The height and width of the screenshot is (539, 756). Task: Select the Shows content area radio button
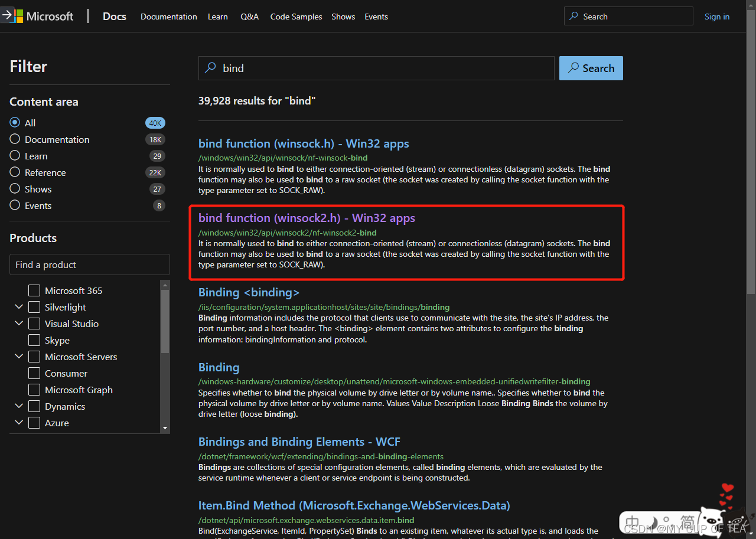(15, 189)
